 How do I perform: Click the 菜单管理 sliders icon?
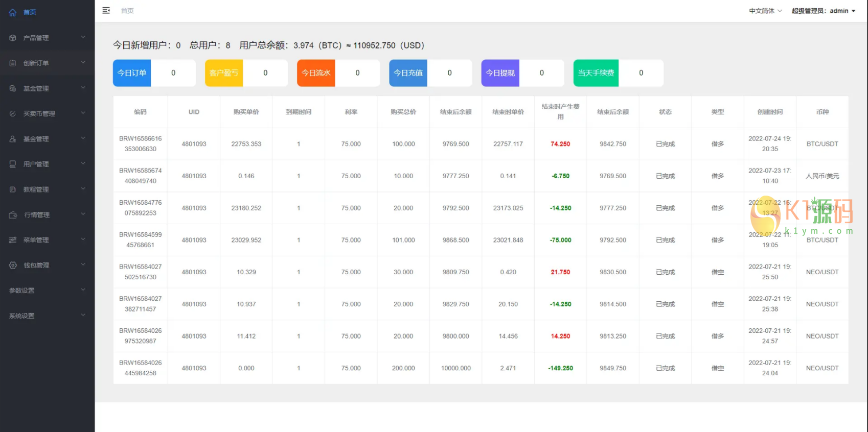[x=13, y=240]
